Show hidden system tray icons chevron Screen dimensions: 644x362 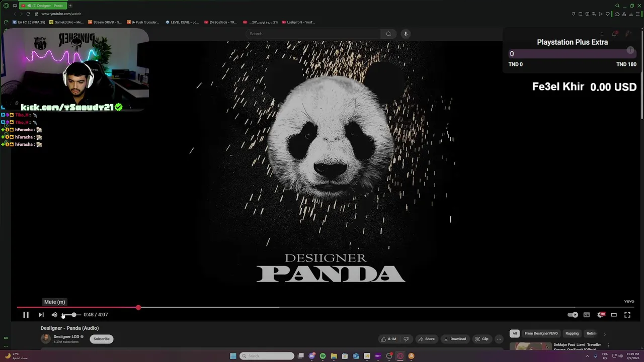[x=587, y=356]
